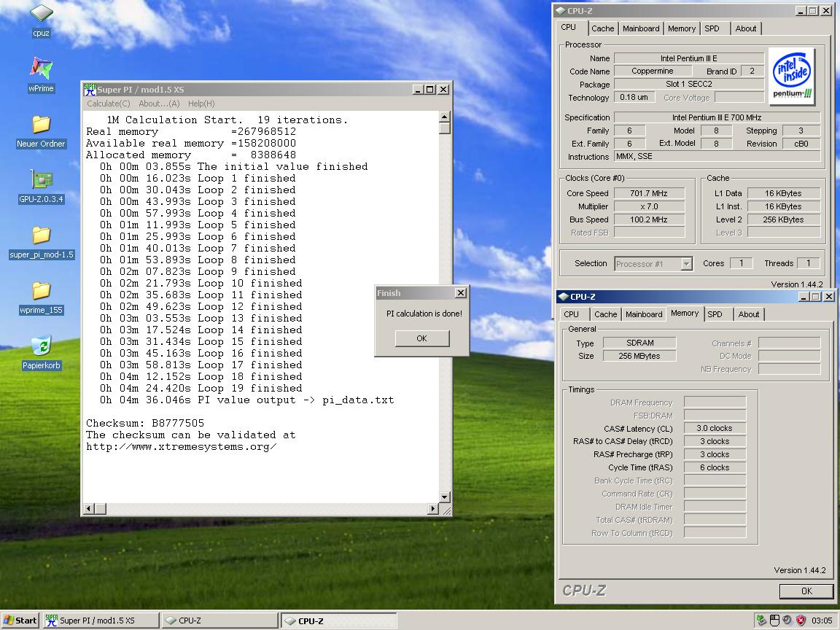Click the Bus Speed 100.2 MHz field
The image size is (840, 630).
pyautogui.click(x=649, y=219)
